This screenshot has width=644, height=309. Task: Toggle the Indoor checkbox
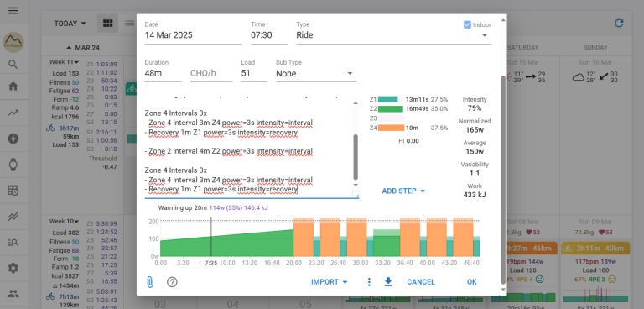click(467, 24)
